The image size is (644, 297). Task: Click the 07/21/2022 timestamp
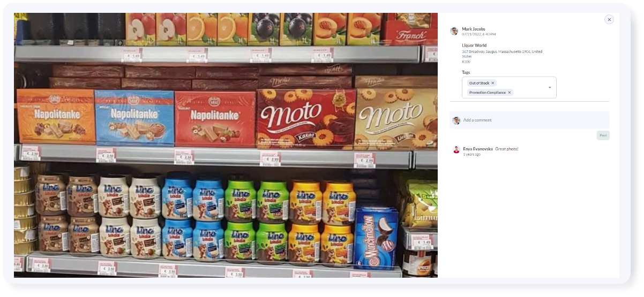point(478,34)
